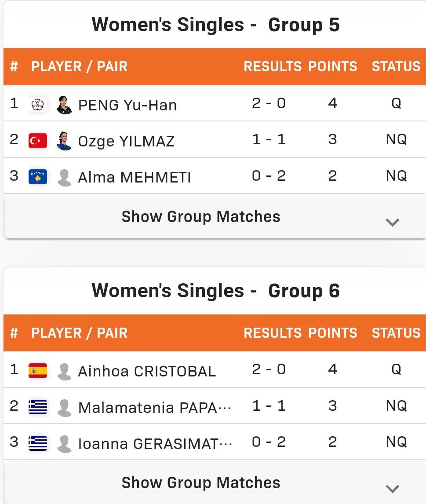Screen dimensions: 426x504
Task: Expand Group 6 matches chevron
Action: [392, 489]
